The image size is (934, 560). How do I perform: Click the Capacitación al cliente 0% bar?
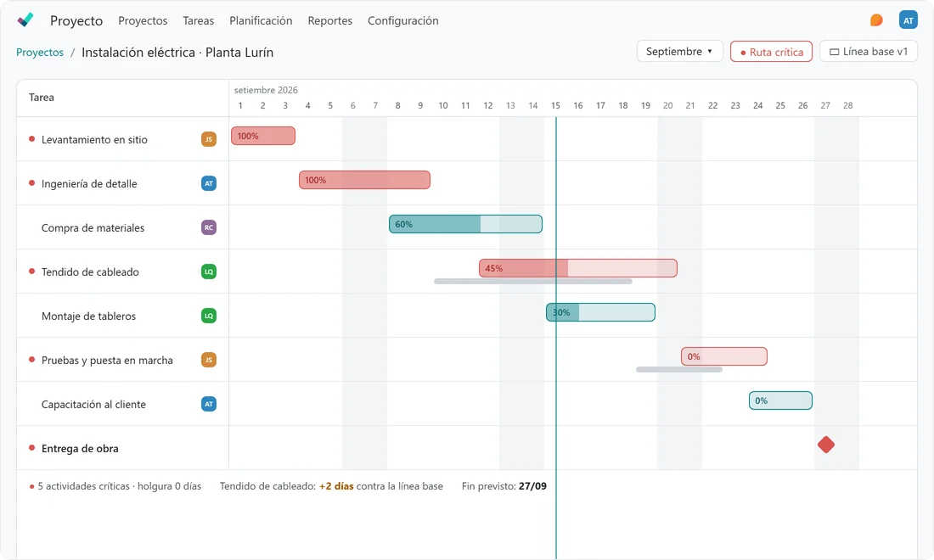pos(780,400)
